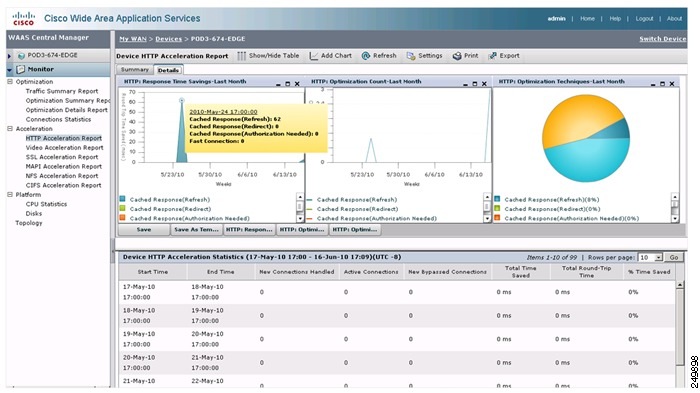Viewport: 700px width, 393px height.
Task: Click the Add Chart icon
Action: tap(314, 56)
